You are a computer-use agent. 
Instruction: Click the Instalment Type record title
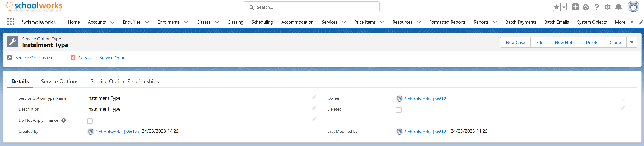pos(45,45)
